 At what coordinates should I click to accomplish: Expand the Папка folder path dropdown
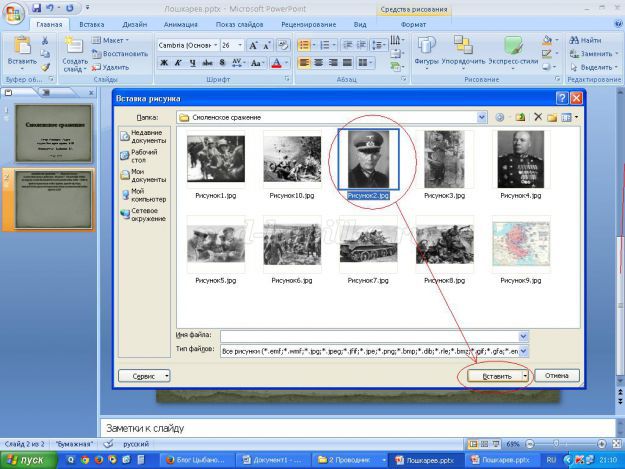tap(482, 117)
